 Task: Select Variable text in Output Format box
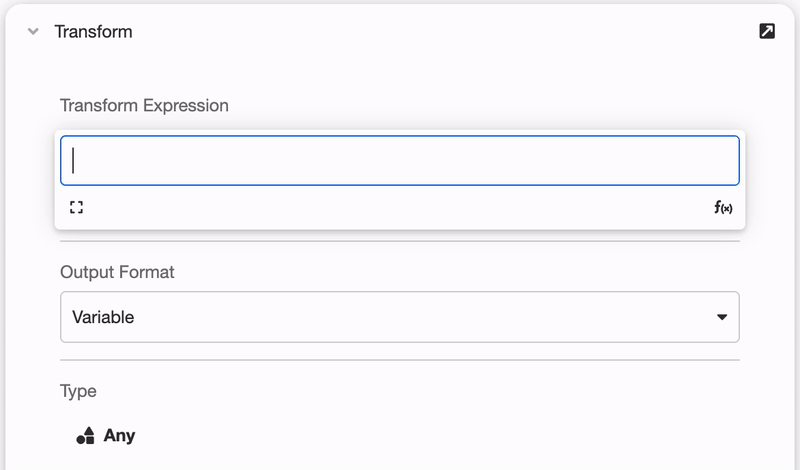(103, 317)
